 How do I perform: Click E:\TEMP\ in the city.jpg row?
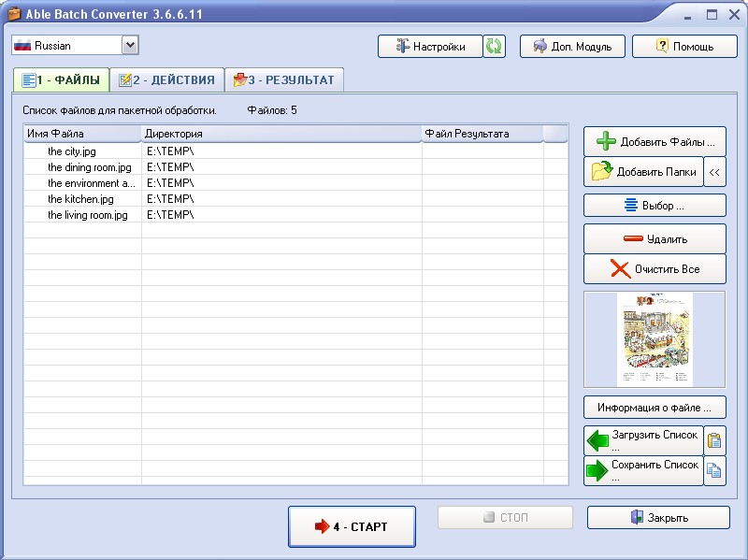tap(170, 151)
